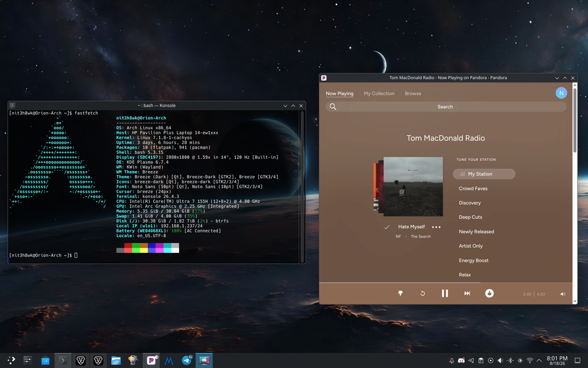Viewport: 588px width, 368px height.
Task: Pick the Newly Released station mode
Action: [476, 232]
